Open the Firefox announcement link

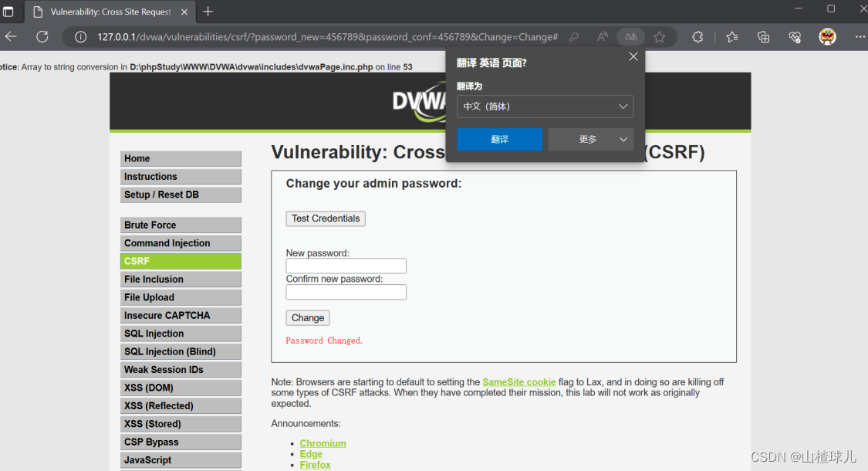(x=315, y=465)
